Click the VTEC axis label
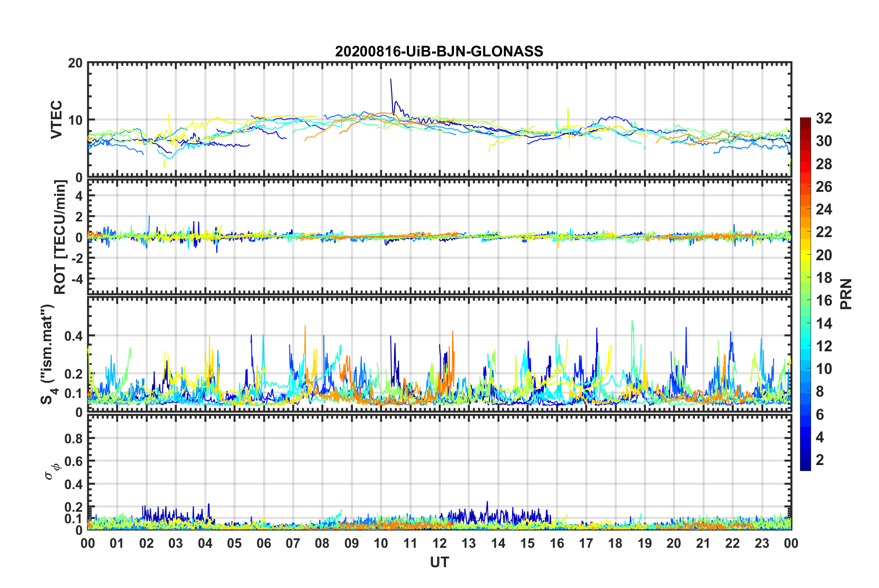 [x=56, y=120]
